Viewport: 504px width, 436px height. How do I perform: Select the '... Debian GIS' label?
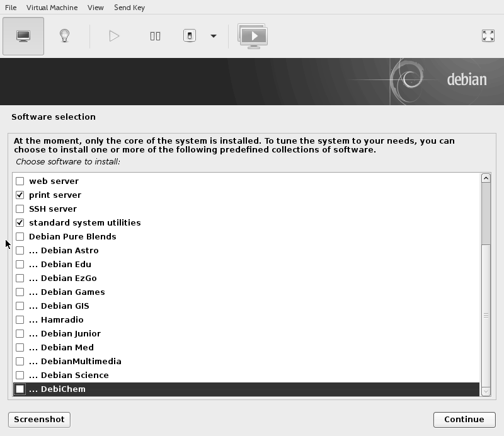tap(59, 306)
